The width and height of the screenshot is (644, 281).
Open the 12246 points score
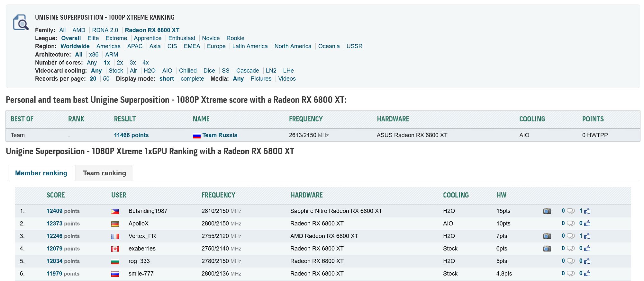[x=63, y=236]
